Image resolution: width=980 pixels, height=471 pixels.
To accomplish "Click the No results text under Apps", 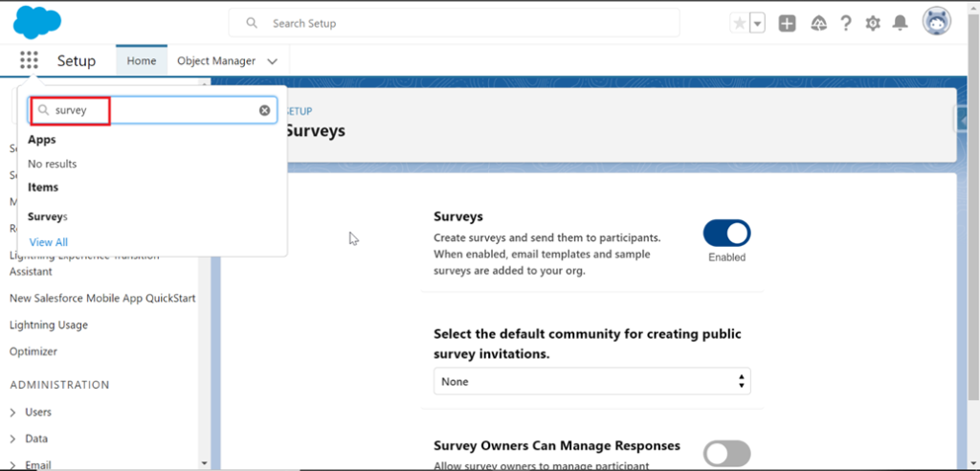I will click(52, 164).
